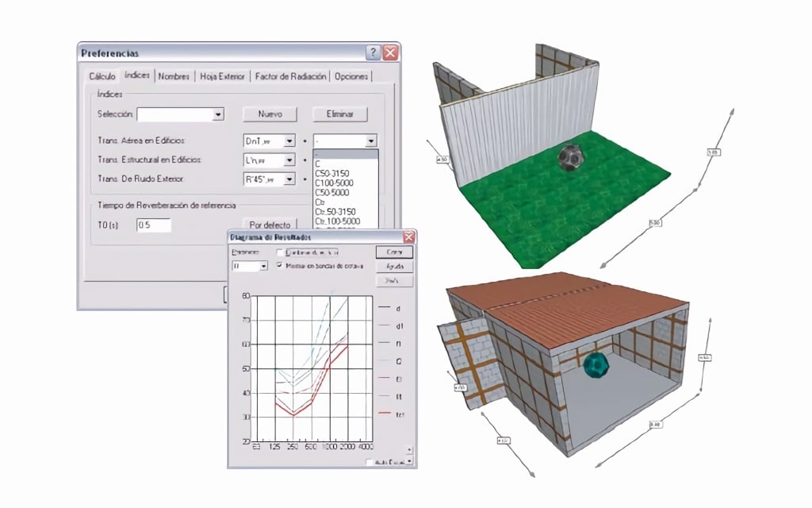Close the Preferencias dialog

[x=390, y=53]
